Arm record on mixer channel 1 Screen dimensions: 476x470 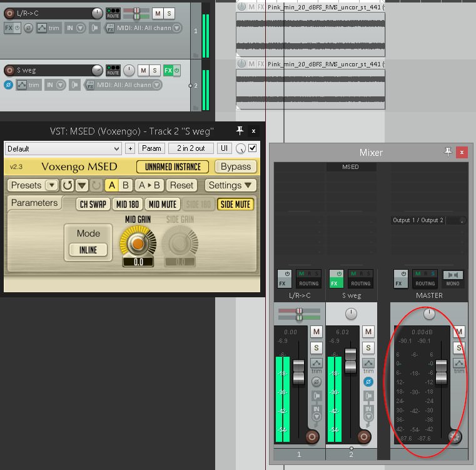click(x=311, y=437)
